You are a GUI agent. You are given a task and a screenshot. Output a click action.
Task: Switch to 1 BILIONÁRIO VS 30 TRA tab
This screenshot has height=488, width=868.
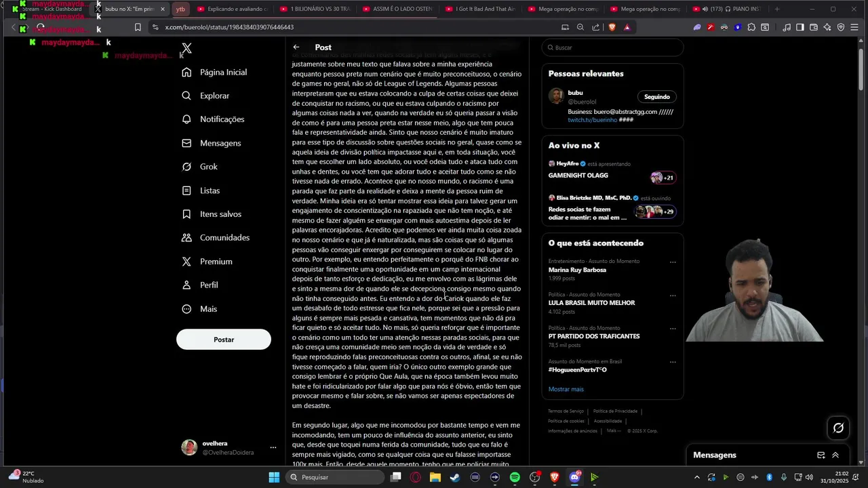click(315, 9)
